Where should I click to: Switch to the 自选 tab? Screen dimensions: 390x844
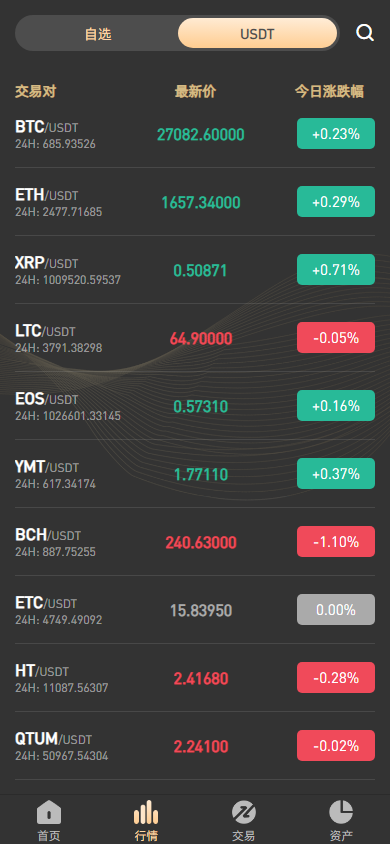97,34
